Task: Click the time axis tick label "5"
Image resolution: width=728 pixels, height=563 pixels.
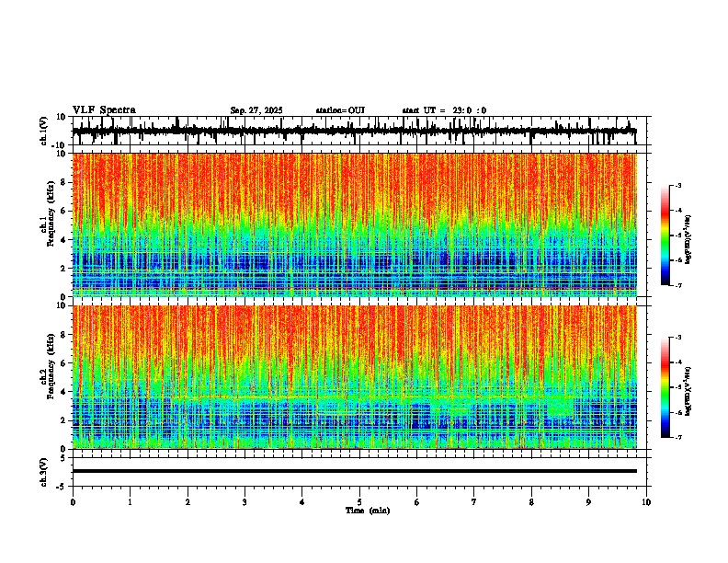Action: coord(359,502)
